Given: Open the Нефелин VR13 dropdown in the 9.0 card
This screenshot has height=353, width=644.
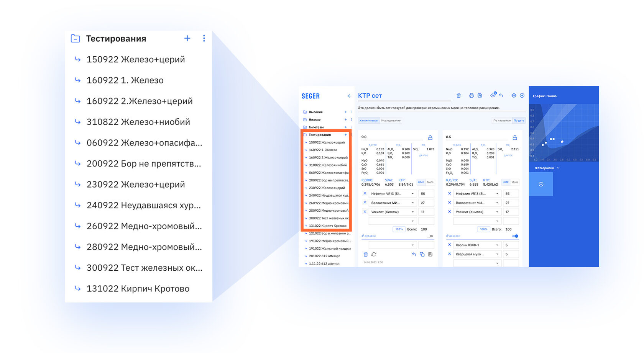Looking at the screenshot, I should 393,194.
